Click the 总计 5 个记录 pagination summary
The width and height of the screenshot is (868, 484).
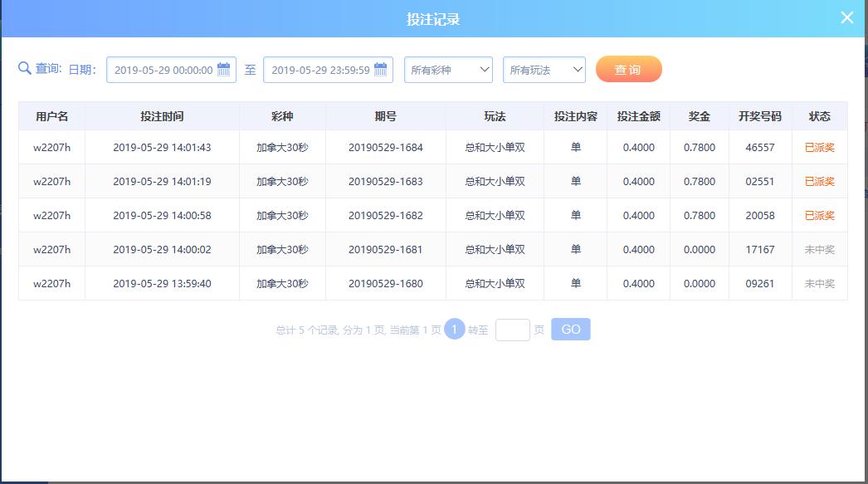pyautogui.click(x=358, y=330)
